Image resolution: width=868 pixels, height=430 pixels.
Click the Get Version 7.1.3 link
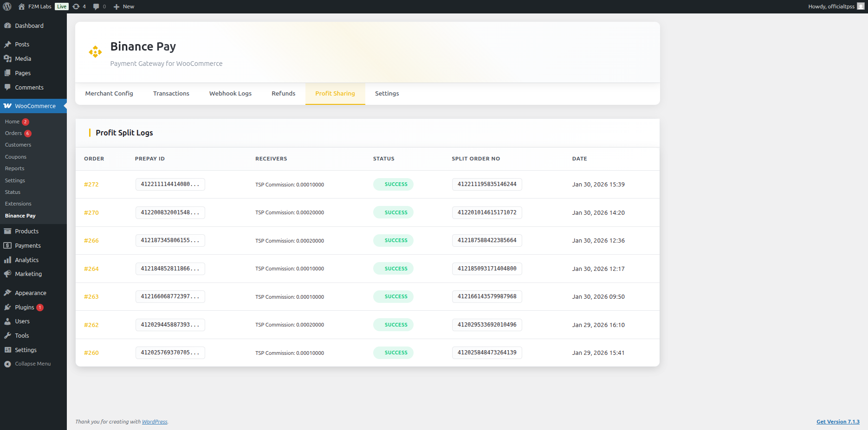pyautogui.click(x=838, y=422)
